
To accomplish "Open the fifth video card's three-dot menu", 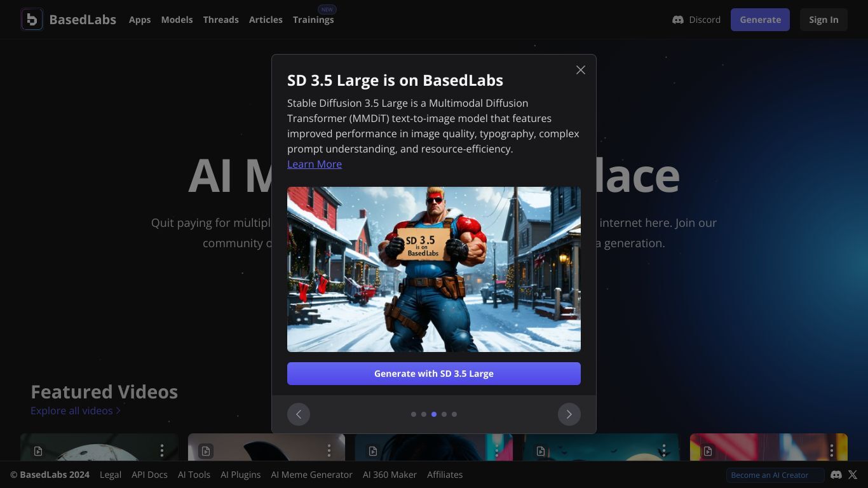I will [x=832, y=451].
